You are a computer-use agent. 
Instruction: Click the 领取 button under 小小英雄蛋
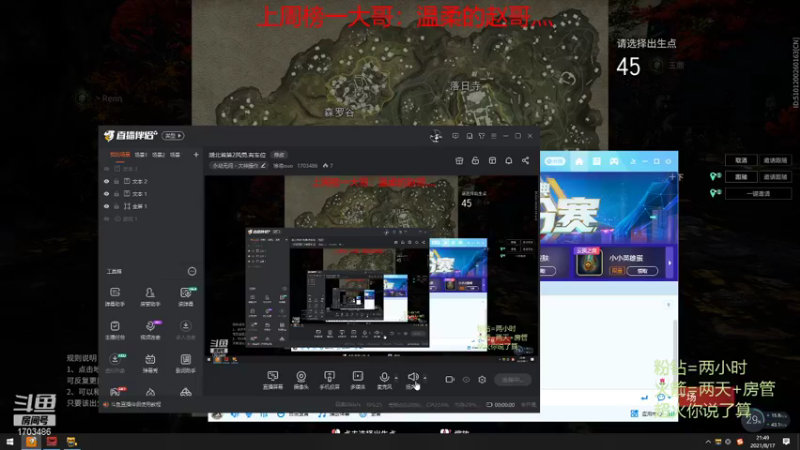642,271
